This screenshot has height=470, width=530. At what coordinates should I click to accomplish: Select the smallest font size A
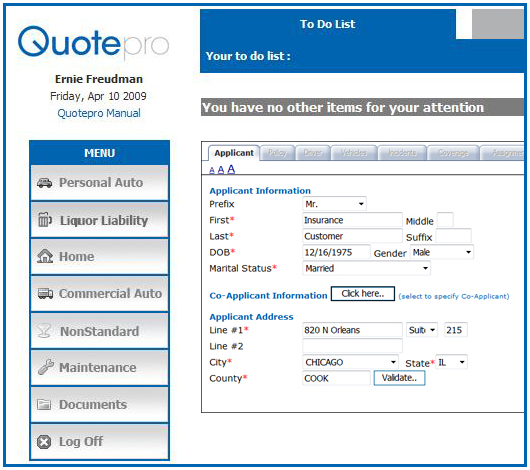tap(212, 170)
